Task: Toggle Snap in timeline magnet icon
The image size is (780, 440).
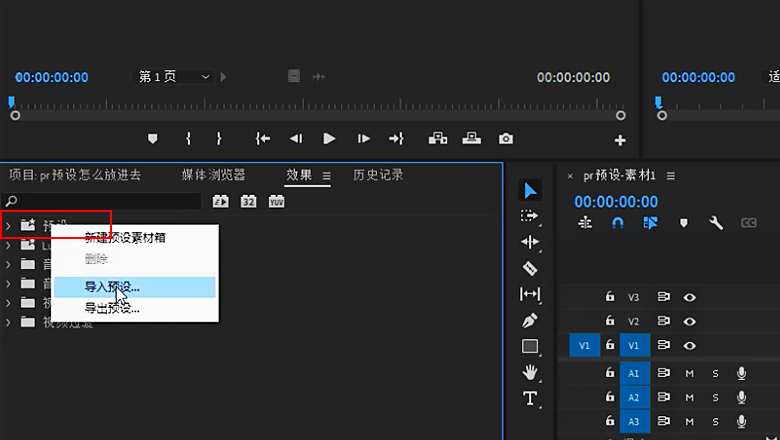Action: coord(617,223)
